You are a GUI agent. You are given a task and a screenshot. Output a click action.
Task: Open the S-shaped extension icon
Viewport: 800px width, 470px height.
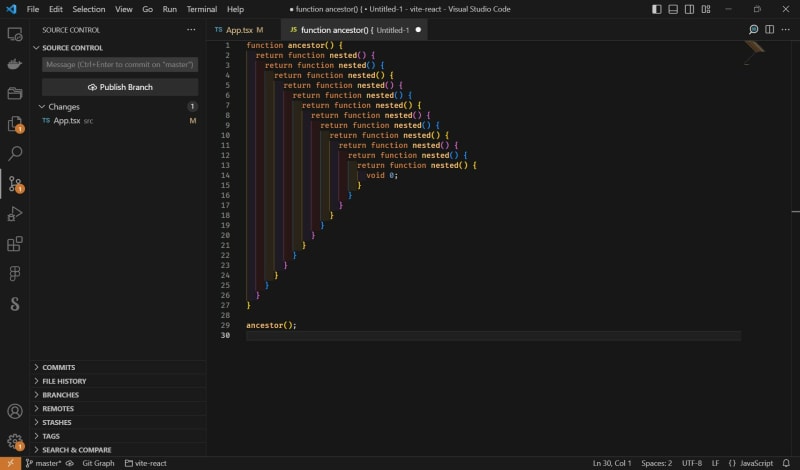(15, 304)
